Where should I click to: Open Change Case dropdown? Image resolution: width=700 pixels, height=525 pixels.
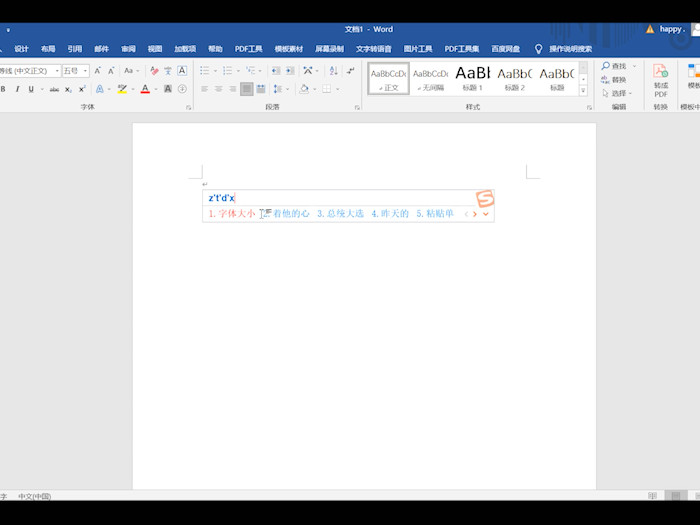(131, 71)
